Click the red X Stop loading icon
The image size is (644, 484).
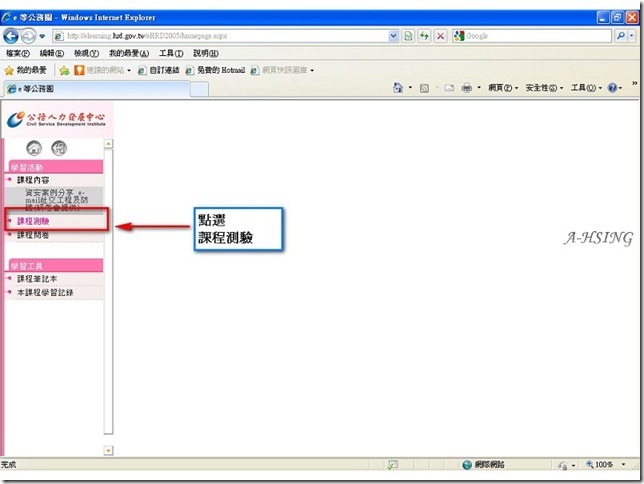tap(440, 36)
